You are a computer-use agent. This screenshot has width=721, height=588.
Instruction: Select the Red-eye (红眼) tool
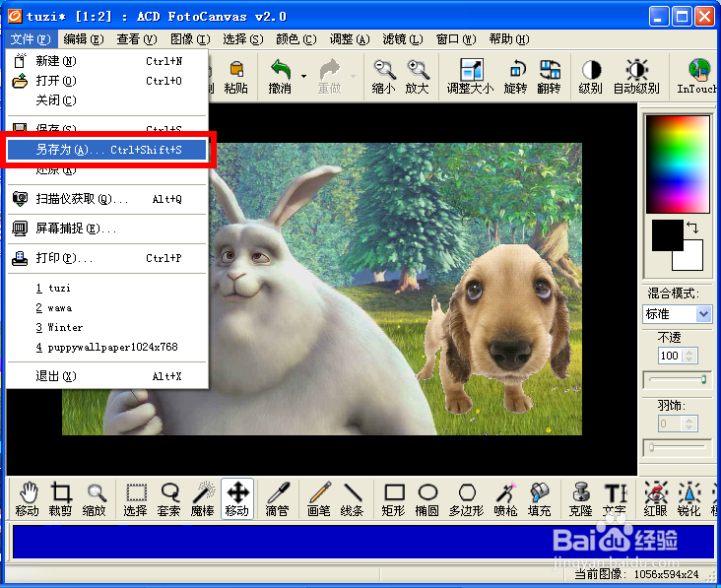point(656,499)
